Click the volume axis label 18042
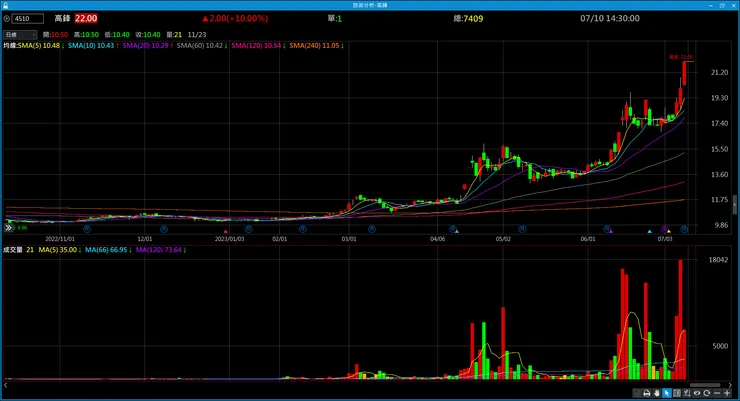740x401 pixels. point(718,259)
